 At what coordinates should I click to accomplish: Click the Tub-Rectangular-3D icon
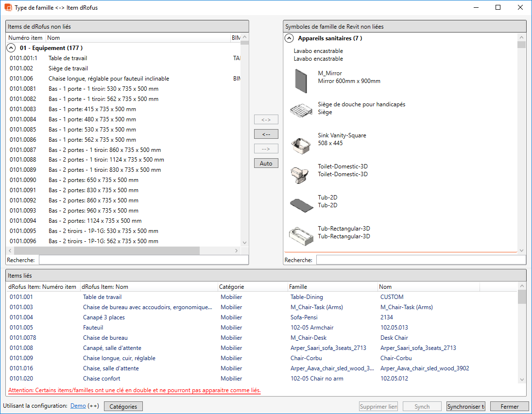(301, 236)
